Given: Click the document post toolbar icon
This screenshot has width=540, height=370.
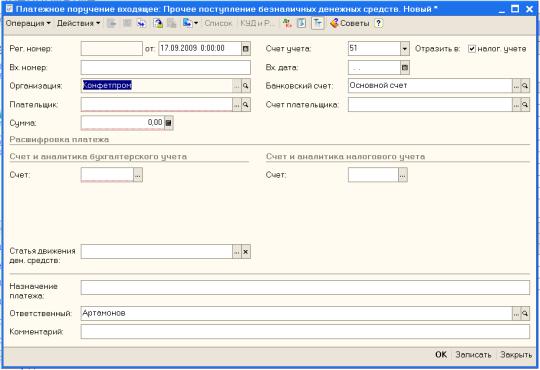Looking at the screenshot, I should (x=158, y=23).
